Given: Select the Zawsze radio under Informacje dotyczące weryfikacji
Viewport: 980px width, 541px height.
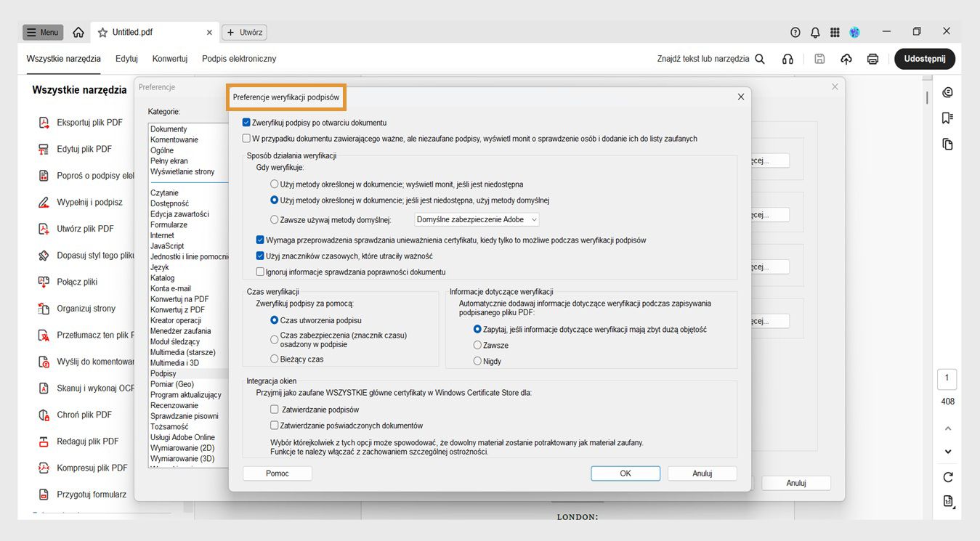Looking at the screenshot, I should [477, 345].
